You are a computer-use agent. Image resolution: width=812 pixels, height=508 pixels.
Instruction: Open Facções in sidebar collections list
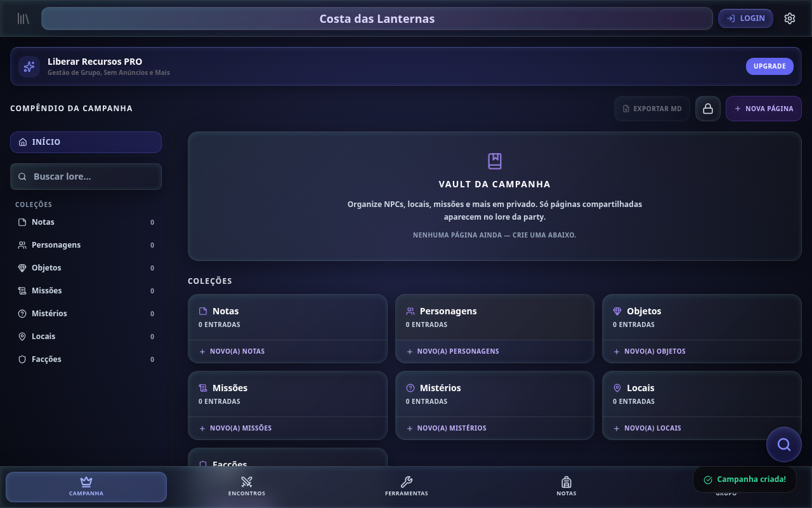point(86,359)
